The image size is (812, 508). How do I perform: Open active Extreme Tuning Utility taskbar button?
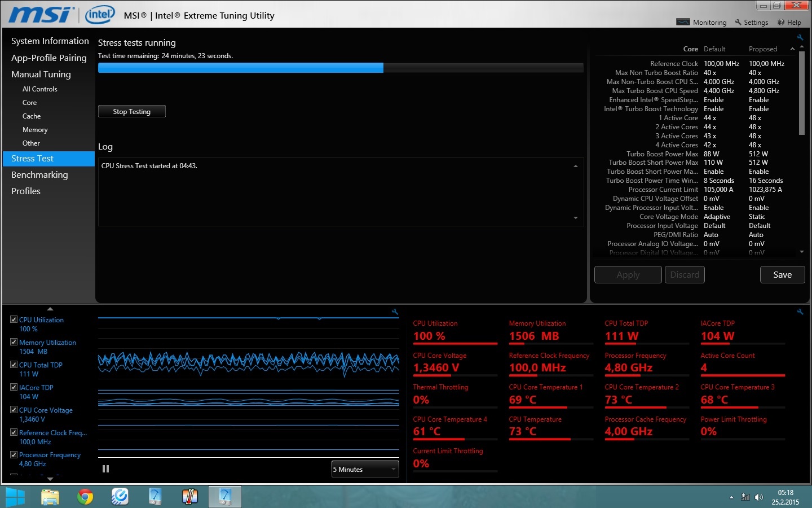coord(224,497)
